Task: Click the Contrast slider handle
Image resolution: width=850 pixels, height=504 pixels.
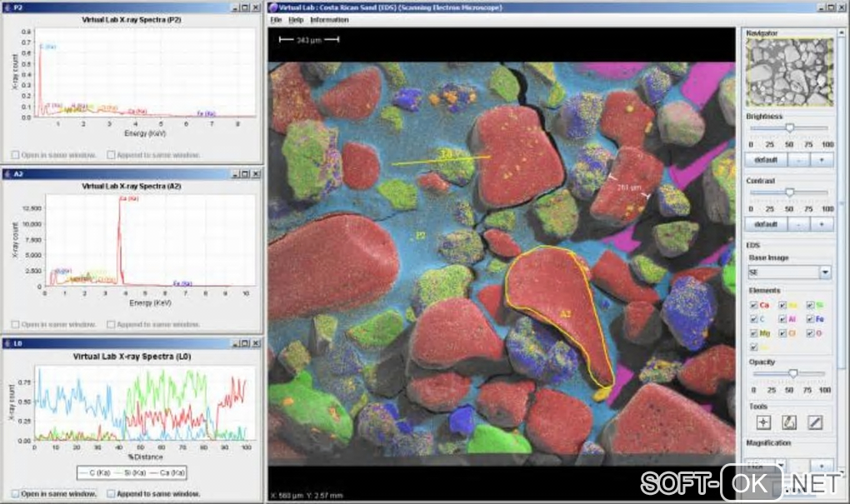Action: [790, 192]
